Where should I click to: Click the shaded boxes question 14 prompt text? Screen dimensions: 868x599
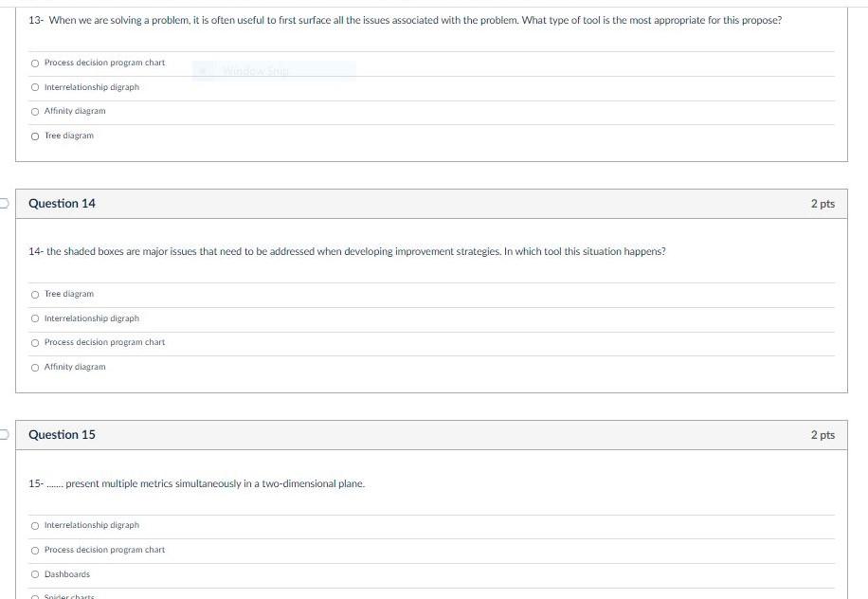point(347,251)
